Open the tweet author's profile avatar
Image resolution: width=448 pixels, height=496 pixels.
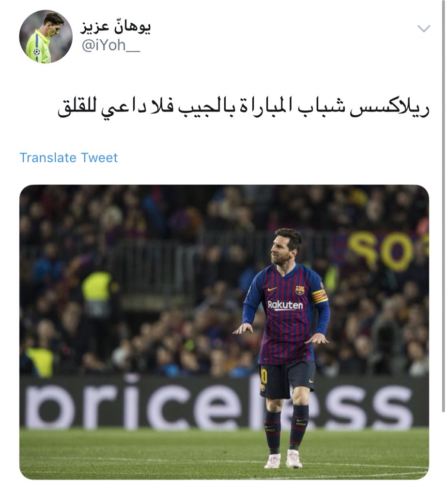pyautogui.click(x=46, y=37)
